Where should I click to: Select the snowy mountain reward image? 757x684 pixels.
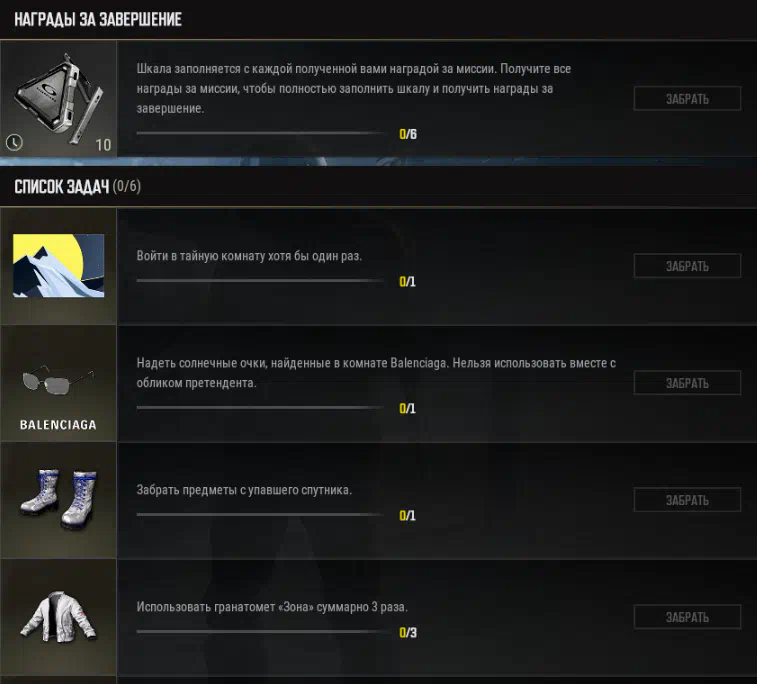(x=58, y=265)
